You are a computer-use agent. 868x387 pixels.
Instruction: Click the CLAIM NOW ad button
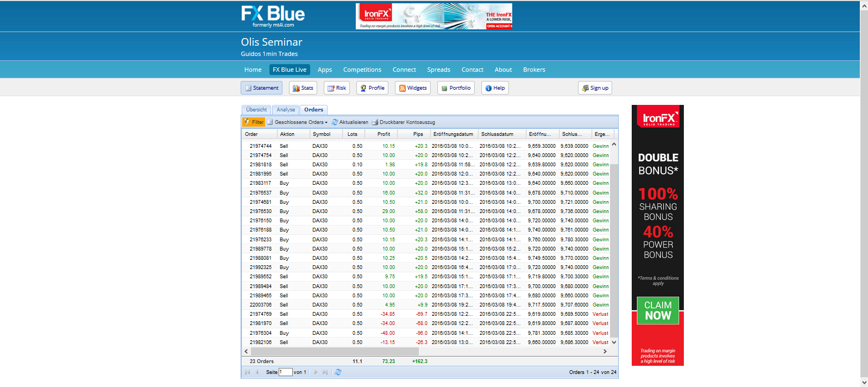click(658, 310)
